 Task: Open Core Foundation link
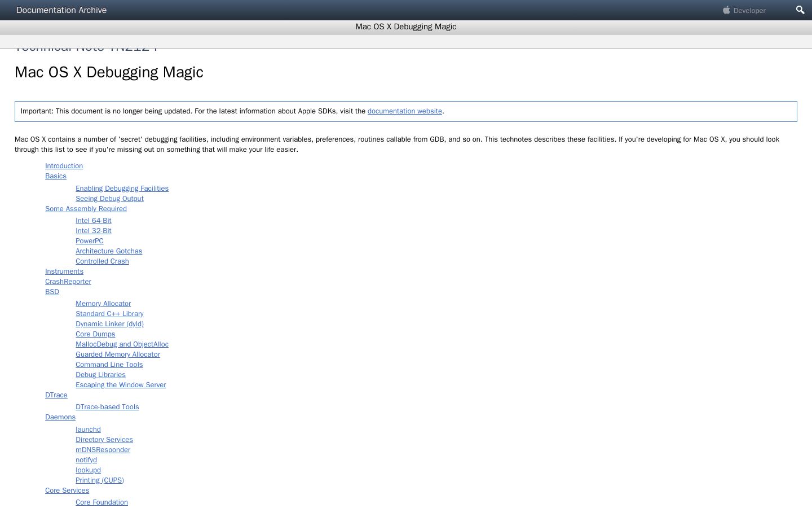tap(101, 502)
